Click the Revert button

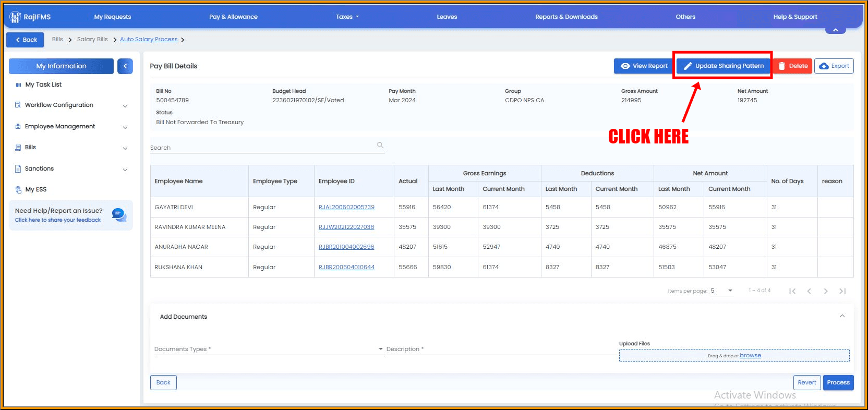tap(807, 382)
